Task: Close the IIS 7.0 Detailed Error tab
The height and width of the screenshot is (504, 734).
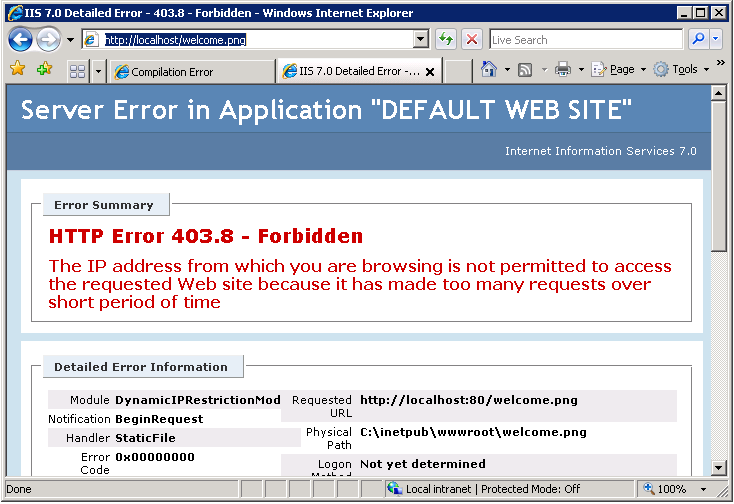Action: coord(431,72)
